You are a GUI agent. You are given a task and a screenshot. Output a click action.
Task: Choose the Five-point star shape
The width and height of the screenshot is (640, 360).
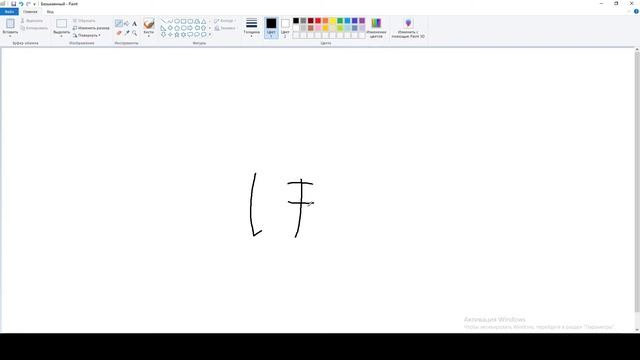pyautogui.click(x=177, y=35)
